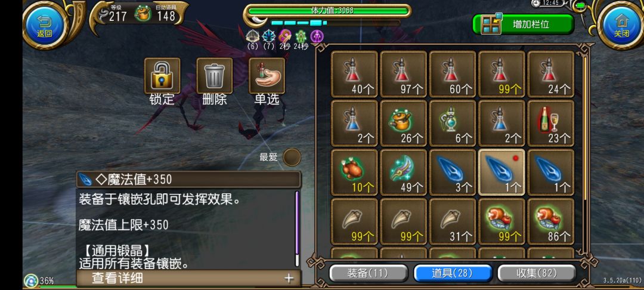The image size is (644, 290).
Task: Tap the 删除 trash can icon
Action: (x=215, y=76)
